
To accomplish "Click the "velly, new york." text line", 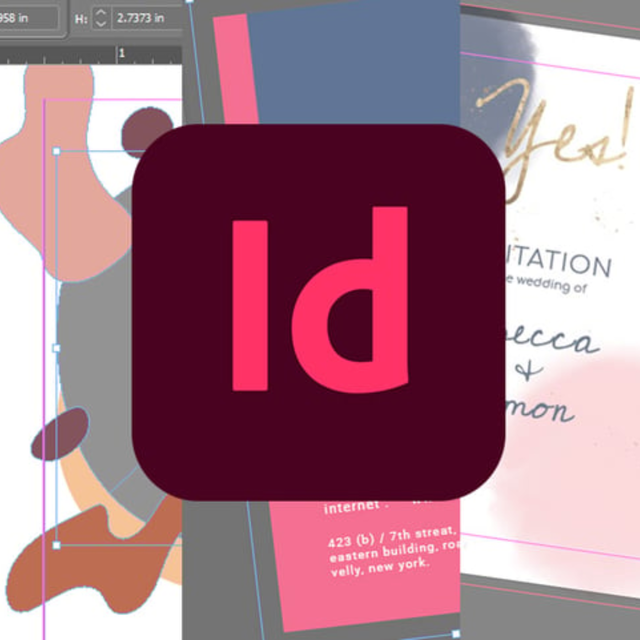I will click(x=380, y=567).
